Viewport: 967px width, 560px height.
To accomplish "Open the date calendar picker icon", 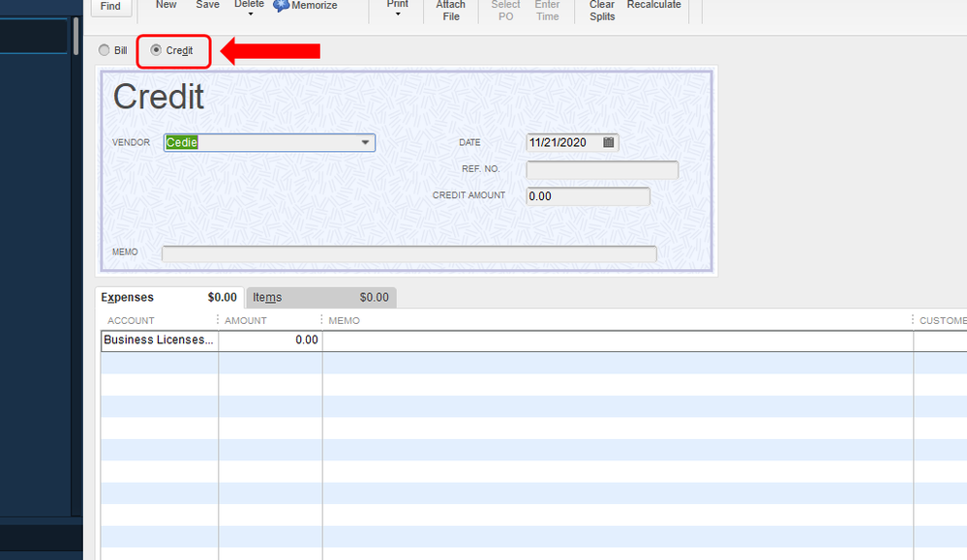I will (608, 142).
